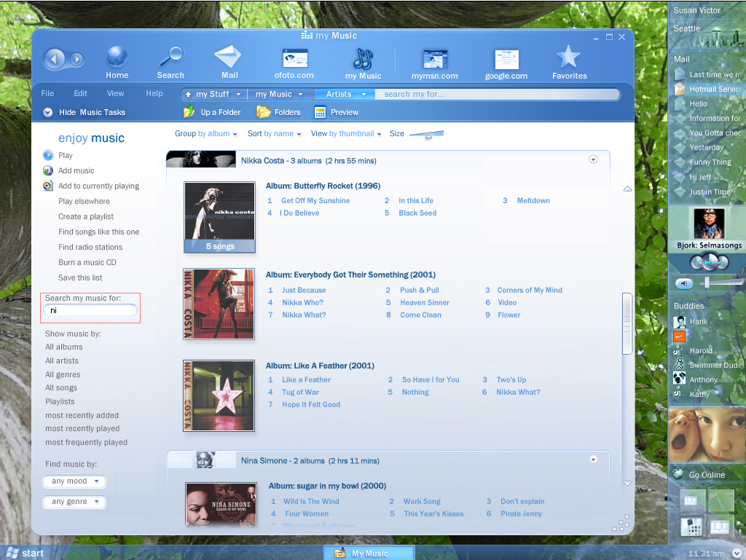Open the any mood dropdown

(x=74, y=481)
